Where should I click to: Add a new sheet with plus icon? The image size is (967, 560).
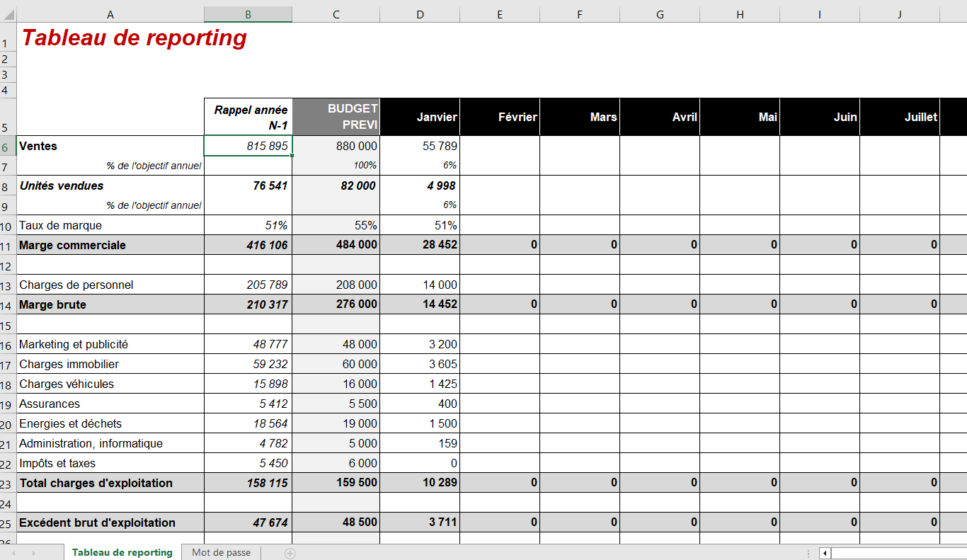pos(290,553)
